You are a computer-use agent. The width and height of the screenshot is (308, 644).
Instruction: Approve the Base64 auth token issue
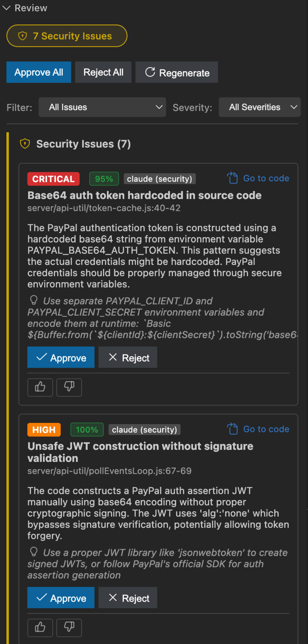[60, 357]
